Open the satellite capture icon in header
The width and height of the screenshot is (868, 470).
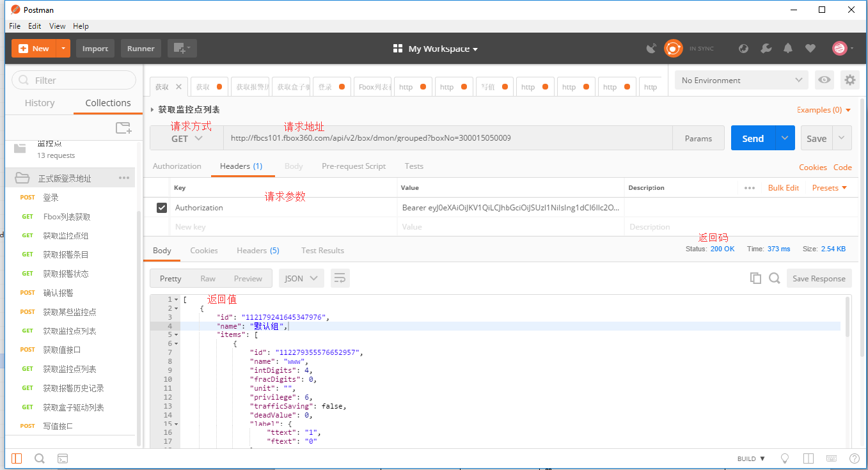651,49
